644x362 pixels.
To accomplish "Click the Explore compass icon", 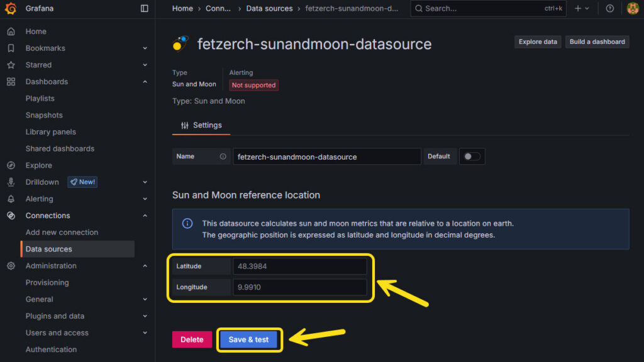I will [x=11, y=165].
